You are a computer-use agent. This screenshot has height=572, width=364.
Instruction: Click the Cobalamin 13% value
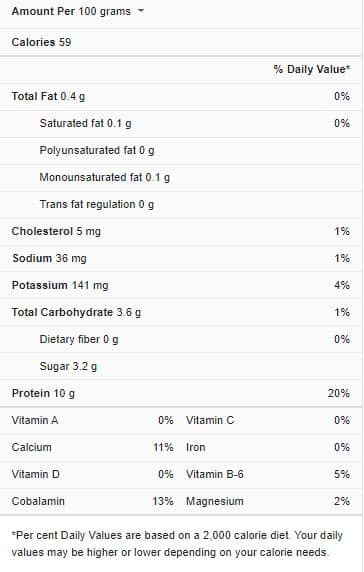[x=163, y=501]
